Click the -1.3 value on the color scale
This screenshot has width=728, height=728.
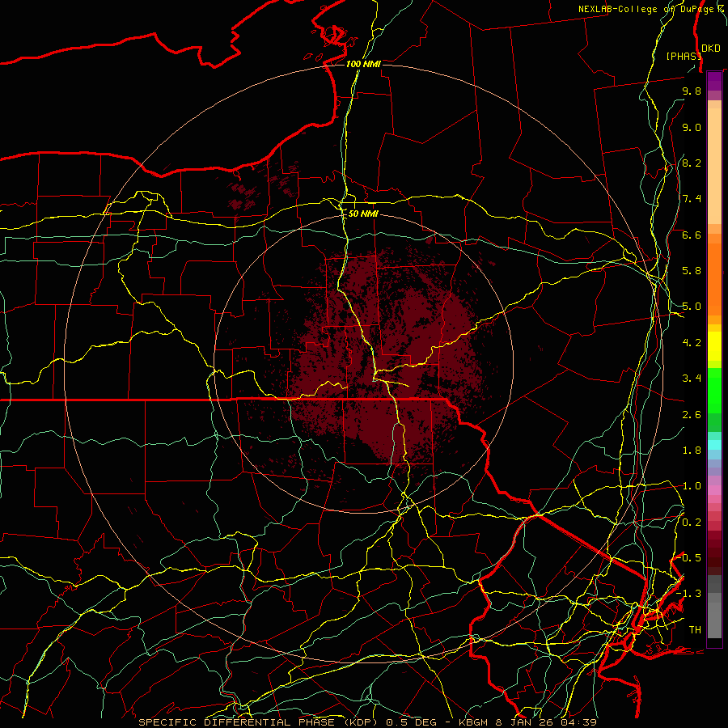[689, 595]
